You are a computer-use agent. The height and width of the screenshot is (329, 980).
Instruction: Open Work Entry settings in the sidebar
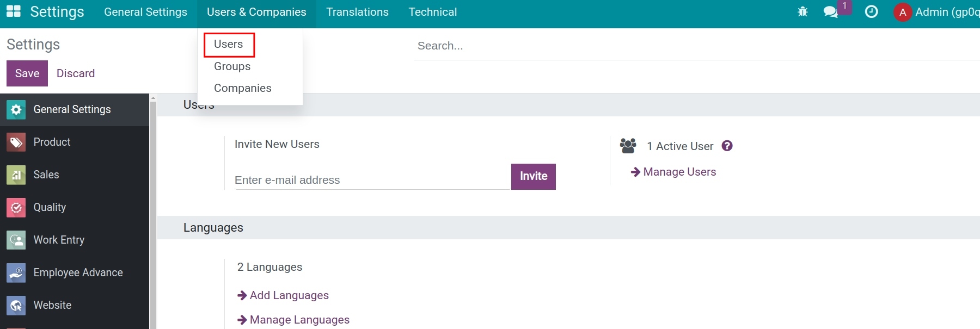point(75,240)
